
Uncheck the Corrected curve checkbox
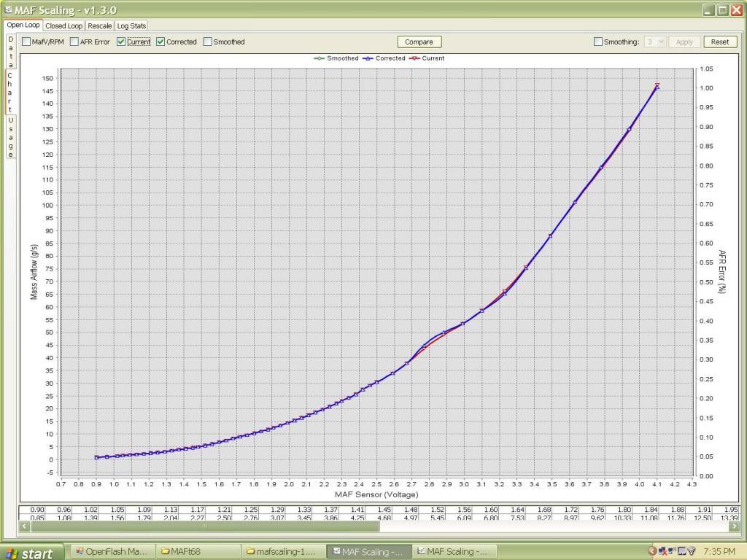pyautogui.click(x=160, y=42)
